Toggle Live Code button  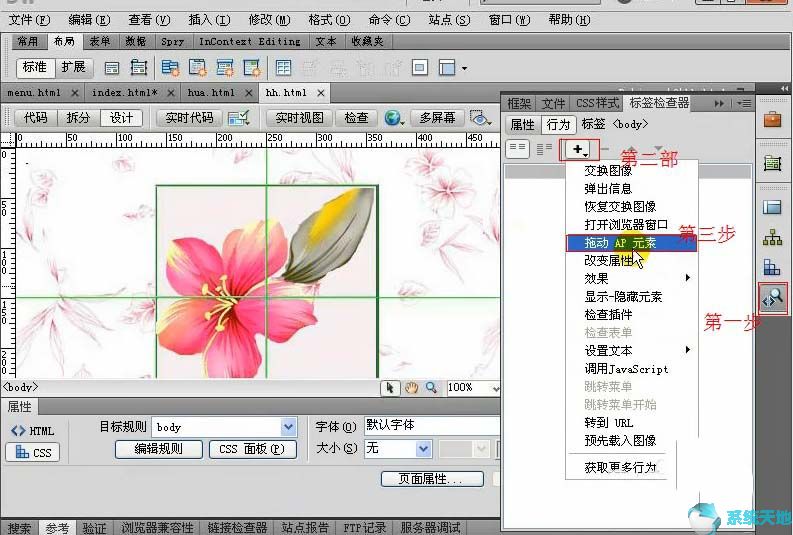190,118
